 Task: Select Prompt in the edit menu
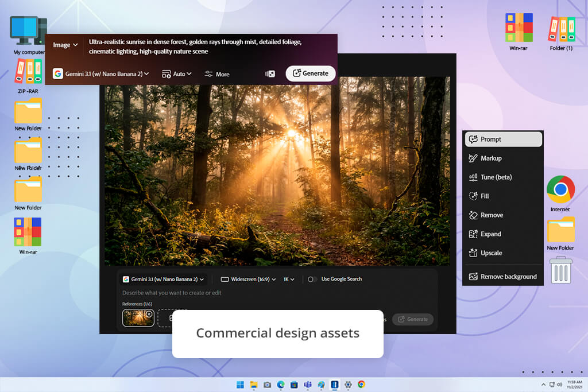tap(503, 139)
